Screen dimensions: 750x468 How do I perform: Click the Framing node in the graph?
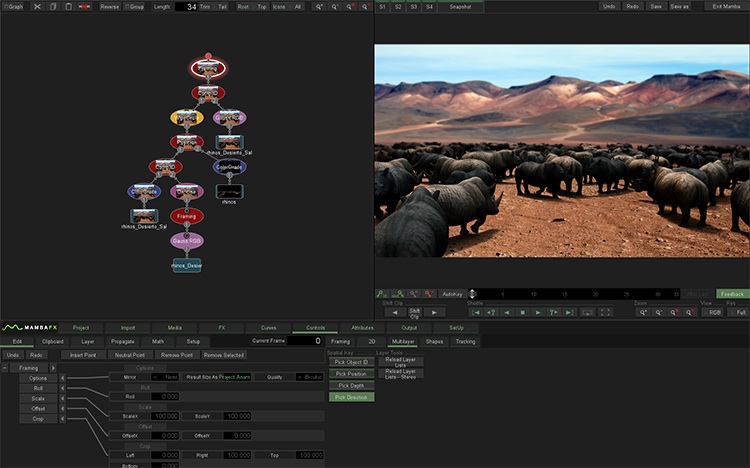coord(186,216)
